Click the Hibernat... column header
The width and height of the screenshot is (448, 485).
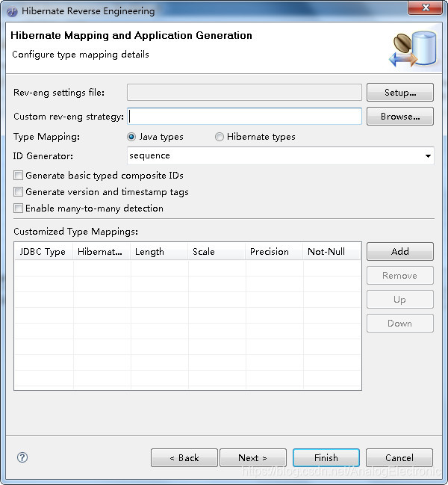pos(102,252)
